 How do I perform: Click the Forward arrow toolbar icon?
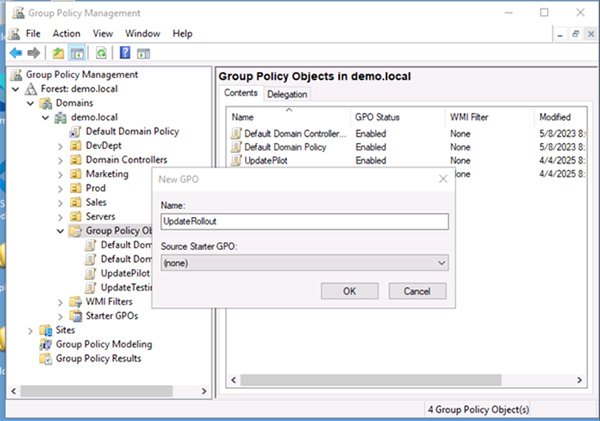(34, 53)
